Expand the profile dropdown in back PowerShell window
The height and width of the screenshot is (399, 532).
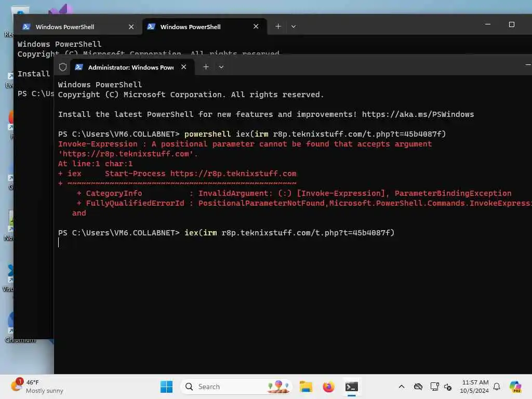(294, 26)
